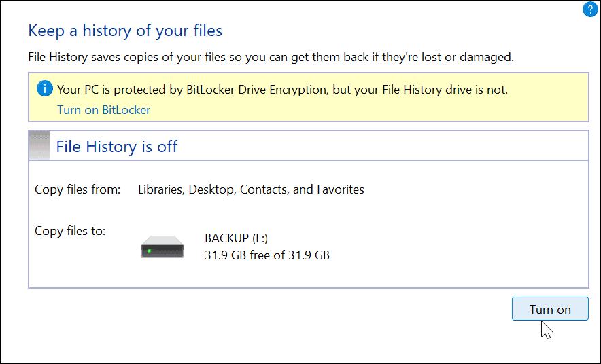The width and height of the screenshot is (601, 364).
Task: Open the Turn on BitLocker link
Action: [x=103, y=110]
